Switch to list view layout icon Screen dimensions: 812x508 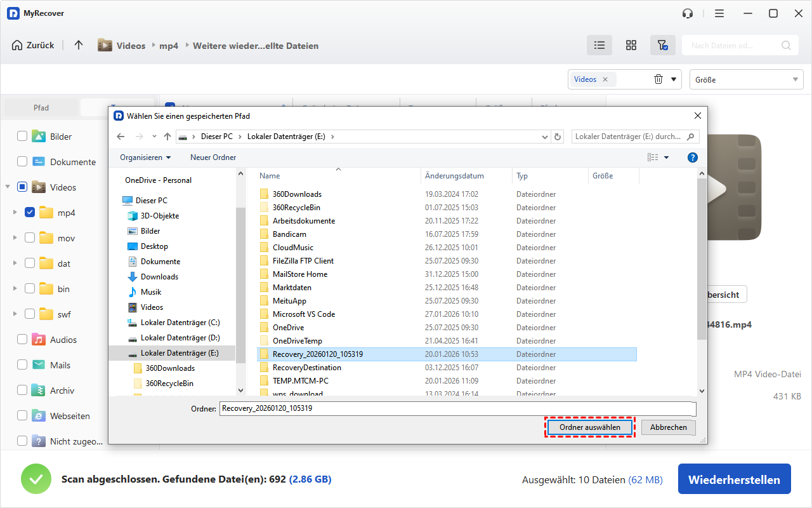click(599, 45)
